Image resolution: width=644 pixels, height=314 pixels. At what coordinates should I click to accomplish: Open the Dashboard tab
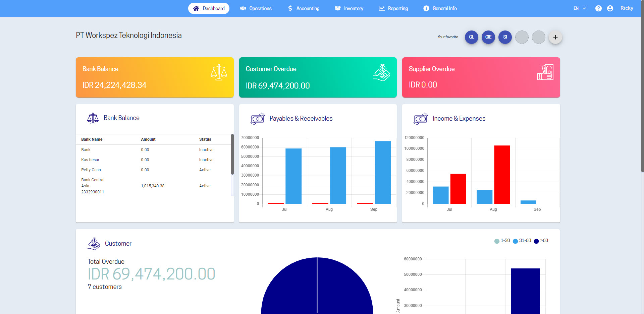[209, 8]
